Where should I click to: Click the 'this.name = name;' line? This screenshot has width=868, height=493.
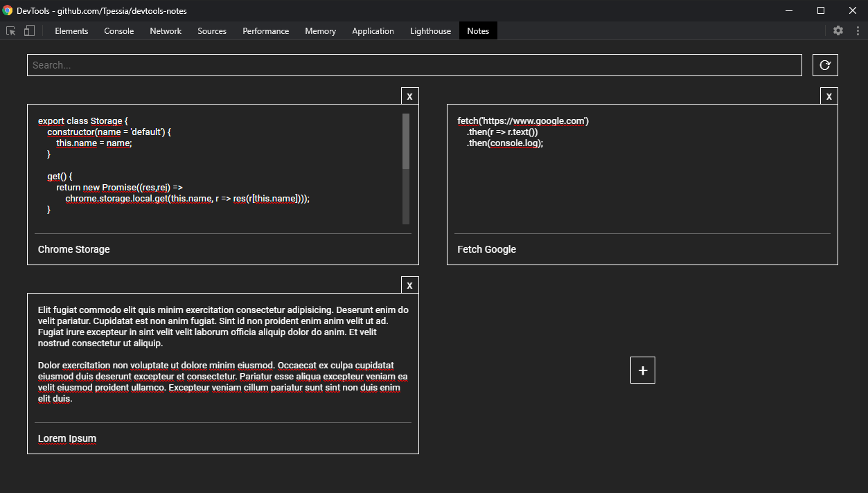(x=94, y=143)
